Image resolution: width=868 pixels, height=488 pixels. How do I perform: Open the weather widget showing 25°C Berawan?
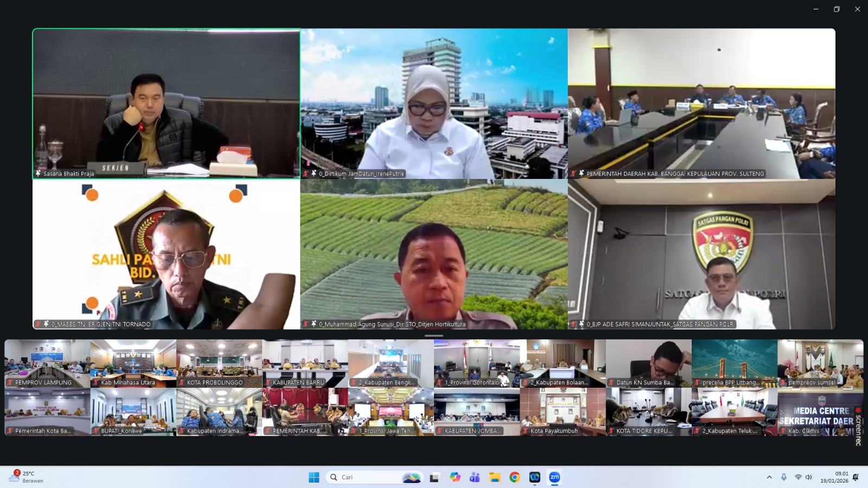pos(26,477)
